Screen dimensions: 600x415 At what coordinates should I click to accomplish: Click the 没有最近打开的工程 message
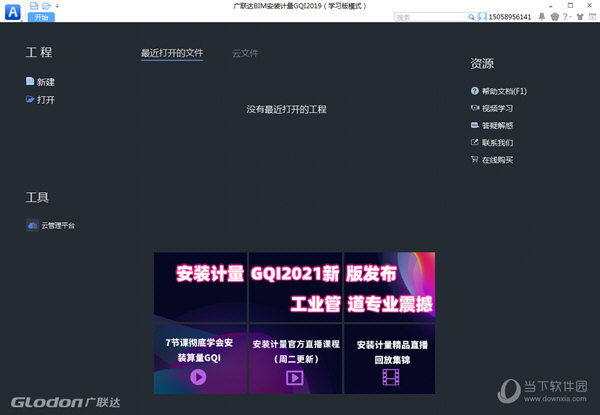[x=287, y=109]
